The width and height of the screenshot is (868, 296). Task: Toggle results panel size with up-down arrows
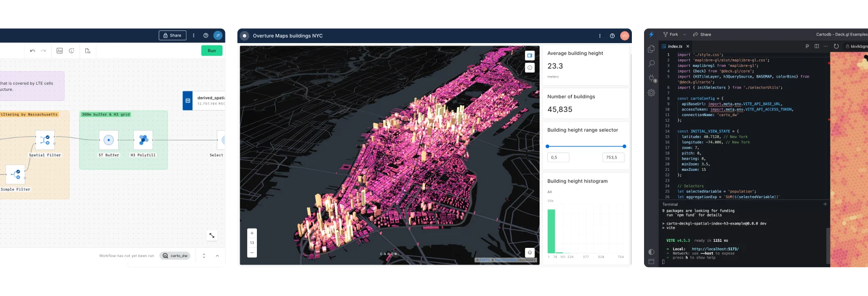(204, 256)
